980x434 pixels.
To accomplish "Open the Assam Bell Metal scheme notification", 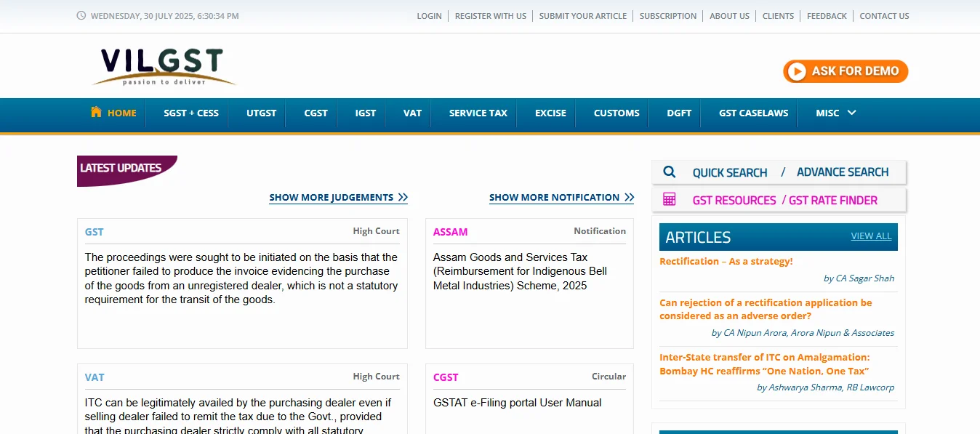I will click(x=520, y=271).
